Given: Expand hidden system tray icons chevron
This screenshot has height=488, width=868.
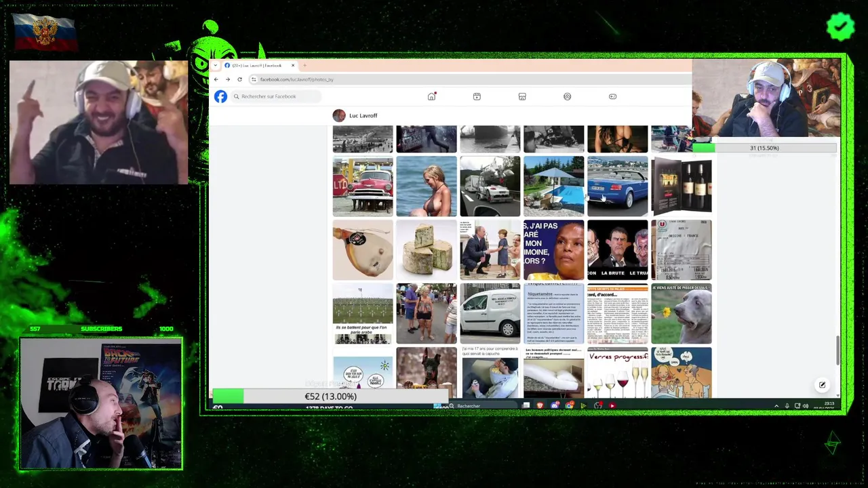Looking at the screenshot, I should click(776, 406).
